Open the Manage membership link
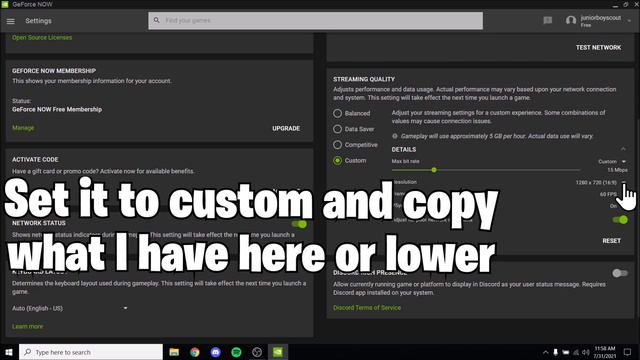 click(23, 128)
